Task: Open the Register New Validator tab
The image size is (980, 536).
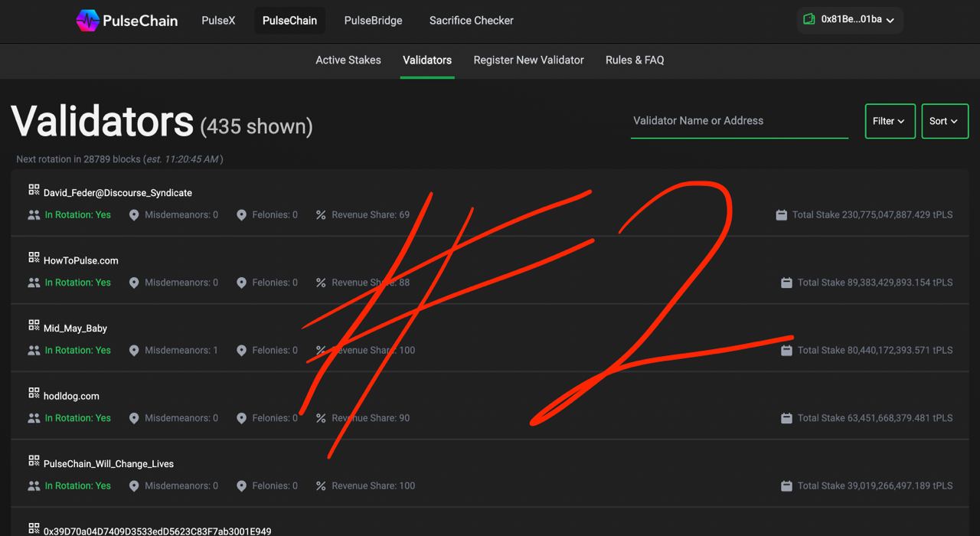Action: tap(528, 60)
